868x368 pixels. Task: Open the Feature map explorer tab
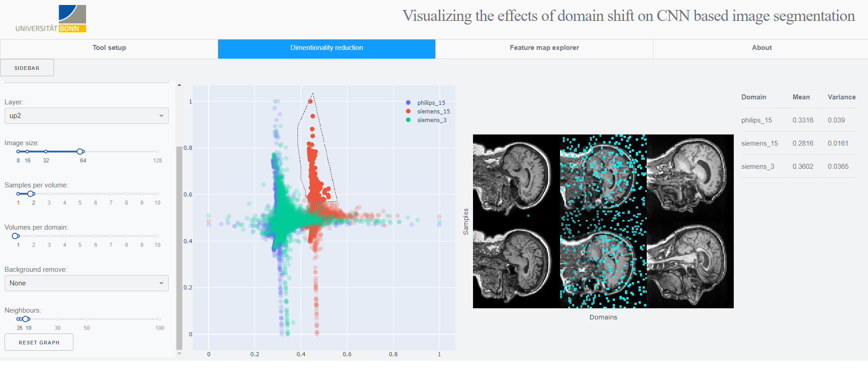pos(544,48)
